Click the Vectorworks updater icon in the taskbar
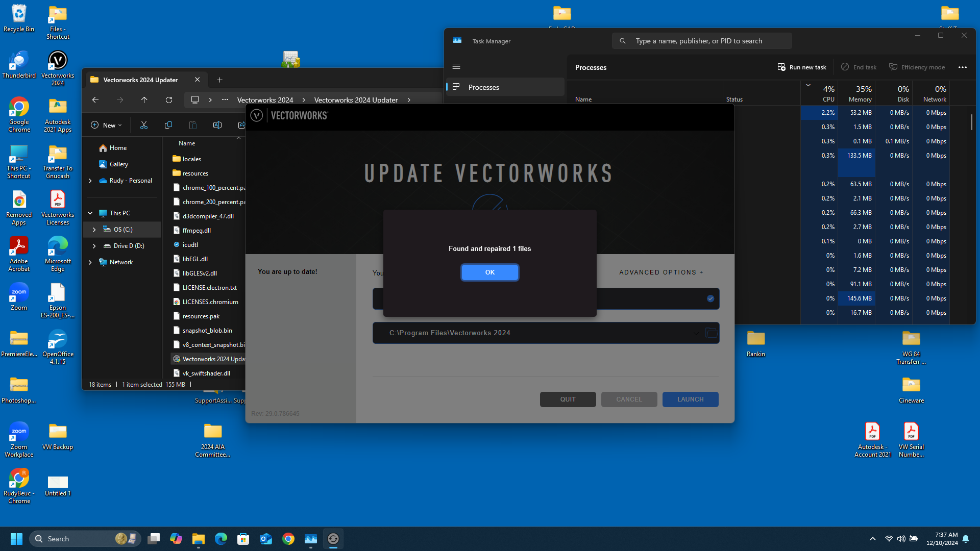This screenshot has height=551, width=980. pyautogui.click(x=333, y=538)
